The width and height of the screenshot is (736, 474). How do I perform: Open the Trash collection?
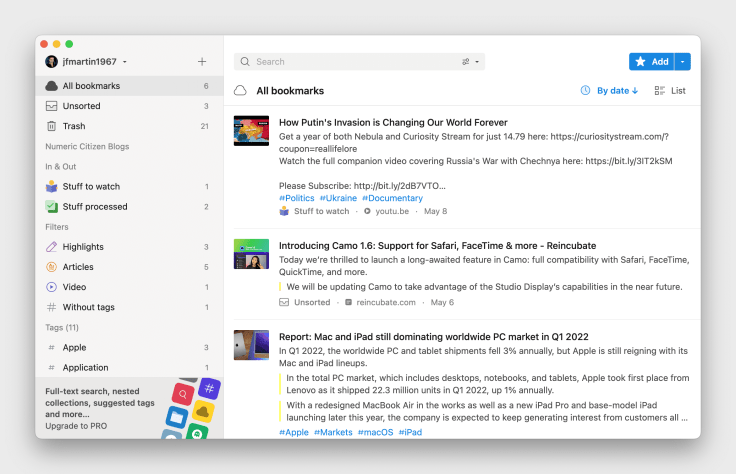click(129, 126)
